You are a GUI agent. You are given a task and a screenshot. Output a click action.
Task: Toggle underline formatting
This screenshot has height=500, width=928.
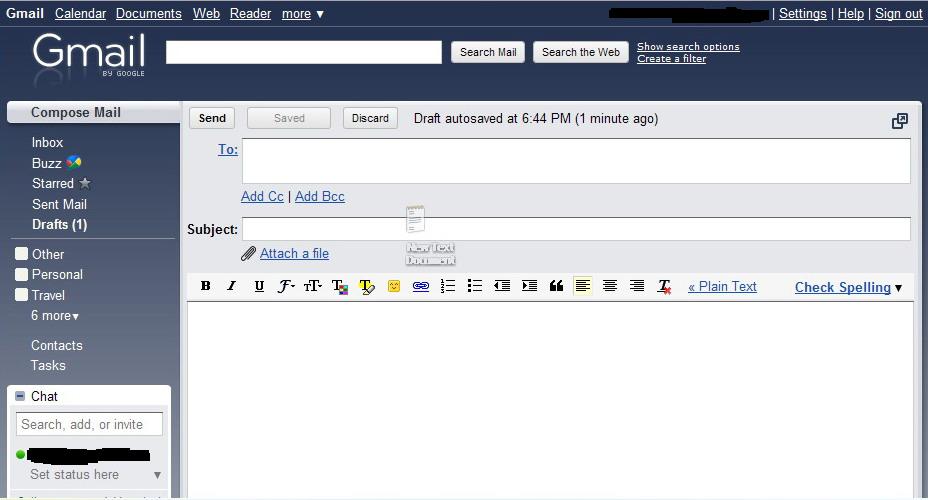click(259, 286)
